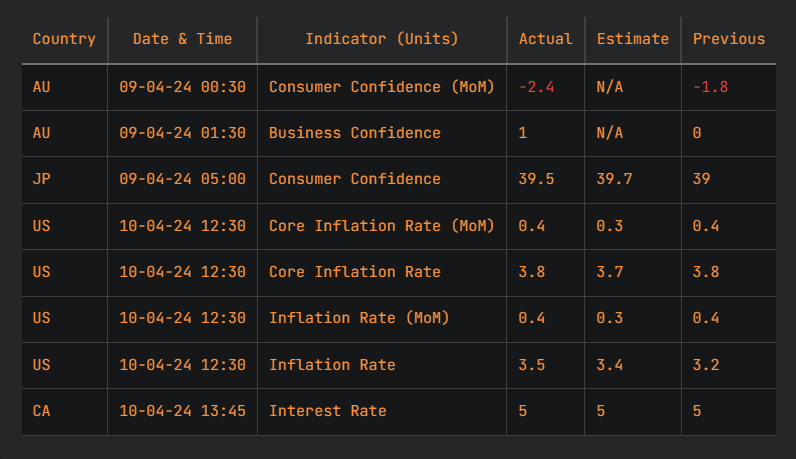The image size is (796, 459).
Task: Click the Date & Time column header
Action: (x=182, y=39)
